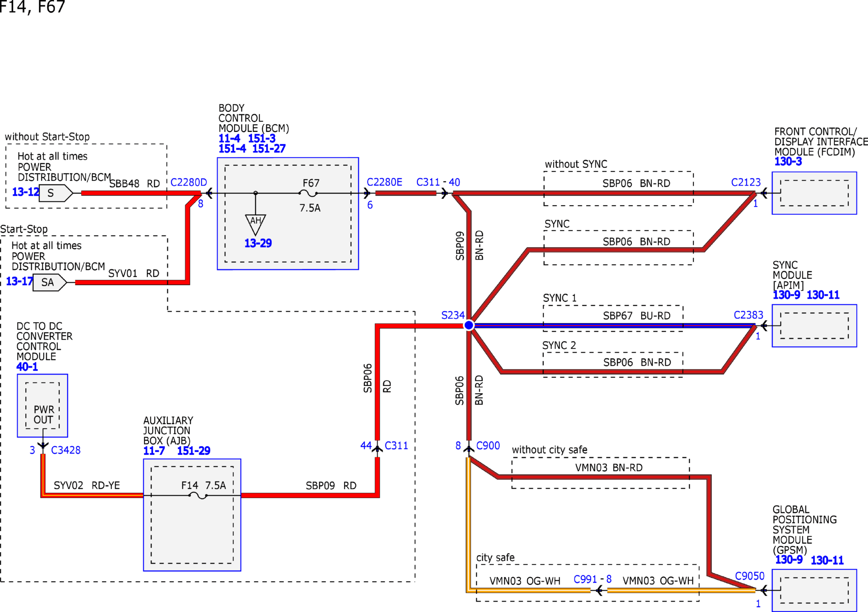Click the S off-page connector symbol

coord(56,193)
